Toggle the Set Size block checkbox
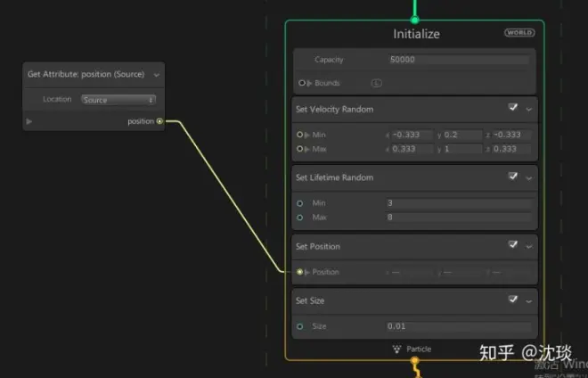The width and height of the screenshot is (588, 378). [x=513, y=300]
